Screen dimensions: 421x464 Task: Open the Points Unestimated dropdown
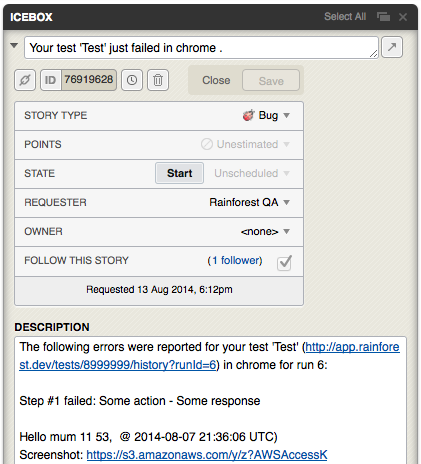point(245,144)
